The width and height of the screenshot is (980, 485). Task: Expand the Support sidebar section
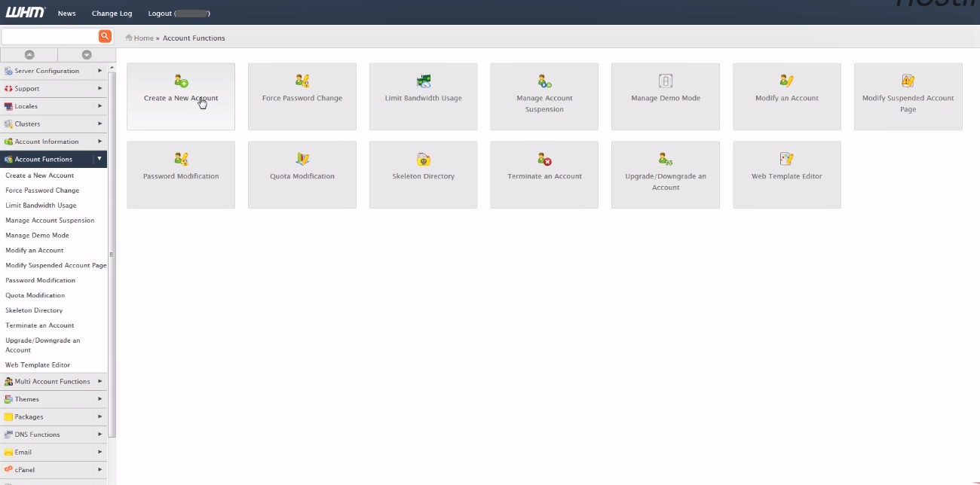coord(54,89)
